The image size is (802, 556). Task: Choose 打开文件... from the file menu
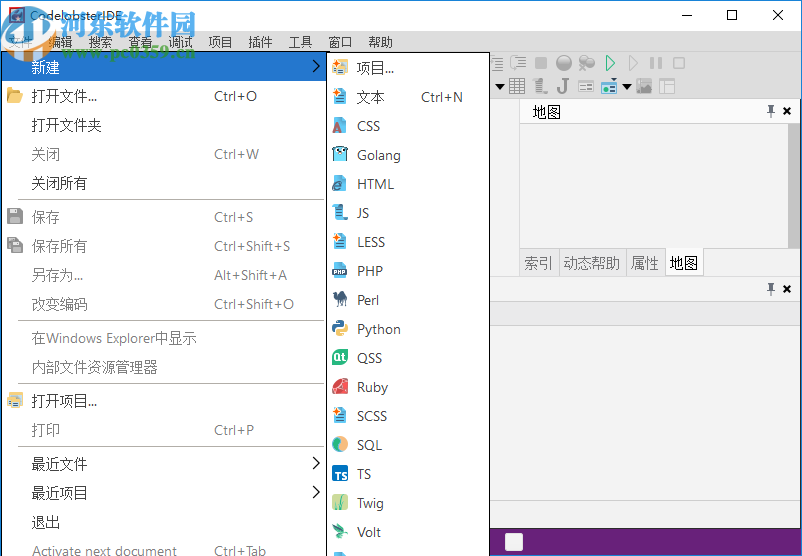click(164, 96)
